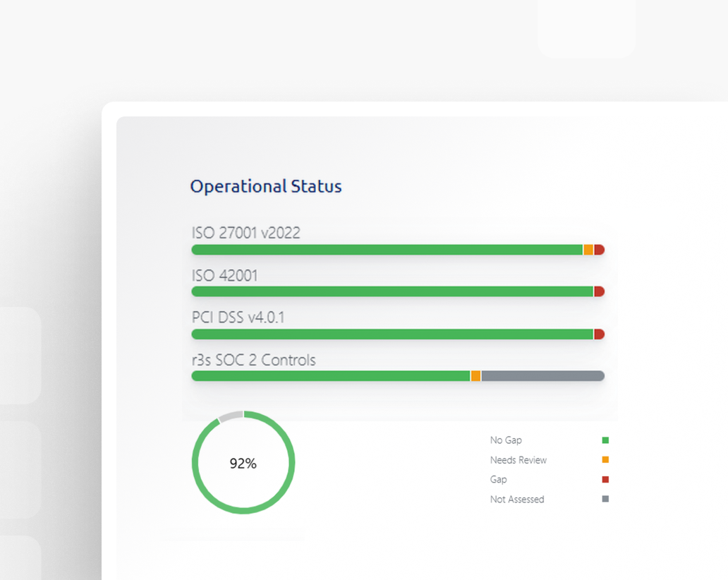This screenshot has height=580, width=728.
Task: Click gray segment of r3s SOC 2 Controls bar
Action: click(x=542, y=376)
